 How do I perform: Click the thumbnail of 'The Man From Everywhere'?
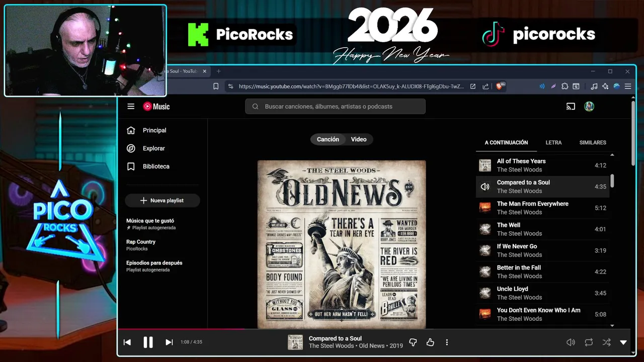(485, 208)
